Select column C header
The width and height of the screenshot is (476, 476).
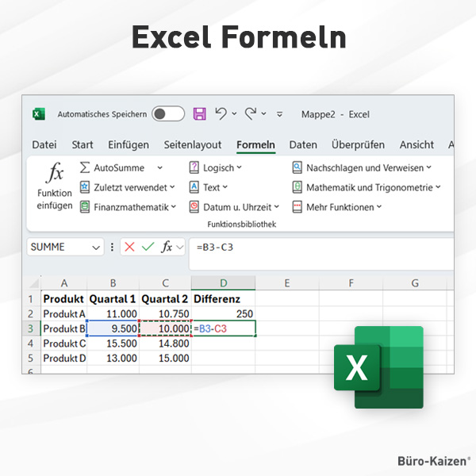coord(165,283)
